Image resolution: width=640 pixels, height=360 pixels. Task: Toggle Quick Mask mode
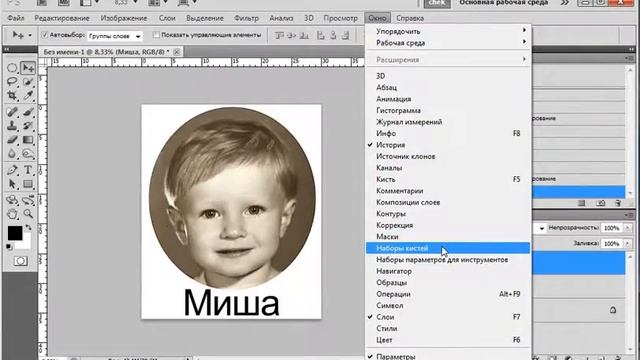(x=20, y=261)
